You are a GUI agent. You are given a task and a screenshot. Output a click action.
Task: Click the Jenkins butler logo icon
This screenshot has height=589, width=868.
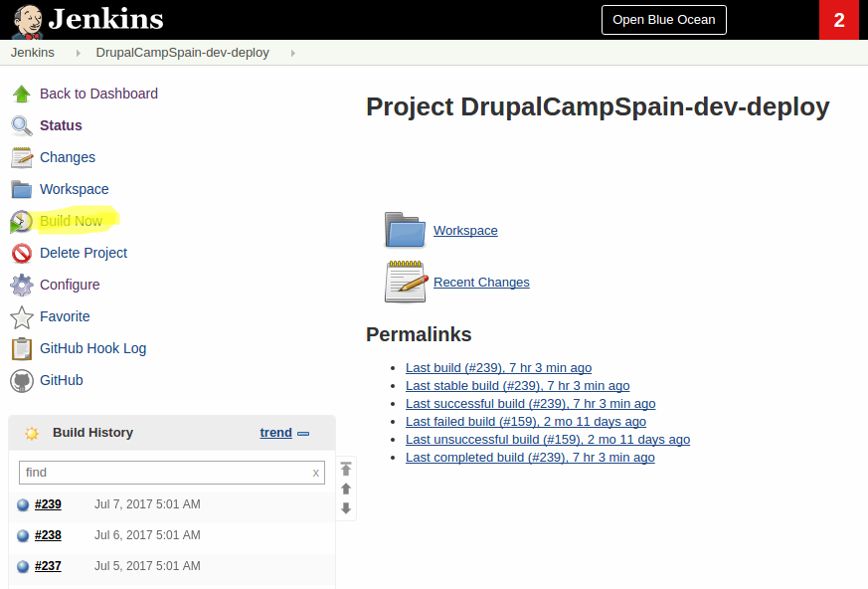28,21
